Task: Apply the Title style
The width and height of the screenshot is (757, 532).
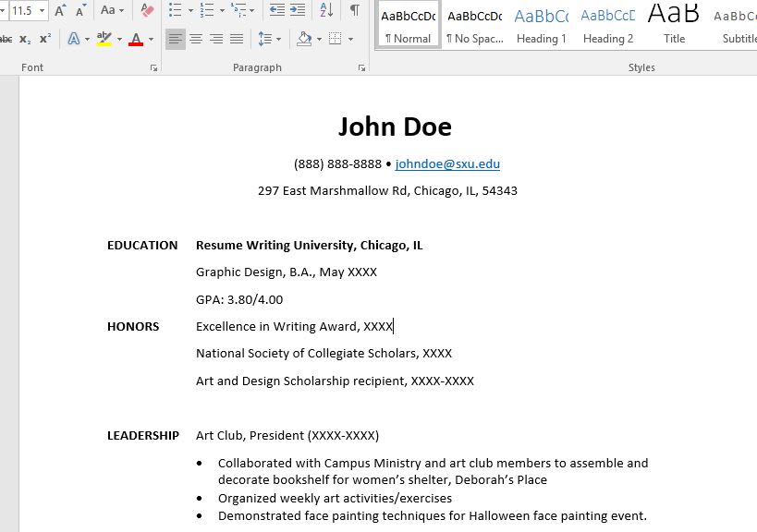Action: [674, 24]
